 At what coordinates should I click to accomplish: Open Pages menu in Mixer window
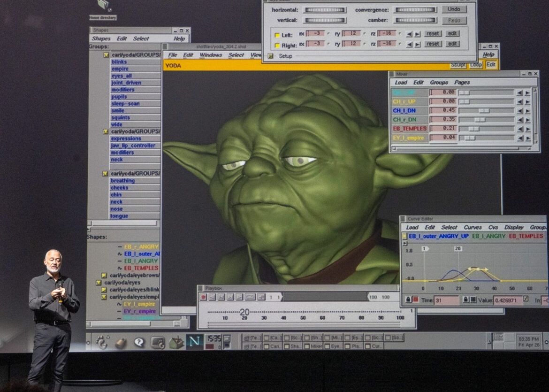pos(462,82)
